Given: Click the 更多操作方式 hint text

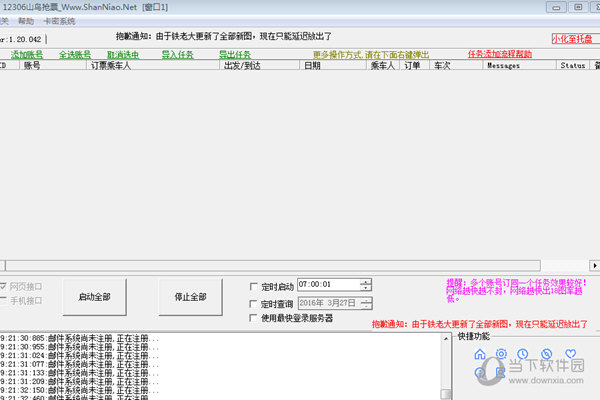Looking at the screenshot, I should 371,55.
